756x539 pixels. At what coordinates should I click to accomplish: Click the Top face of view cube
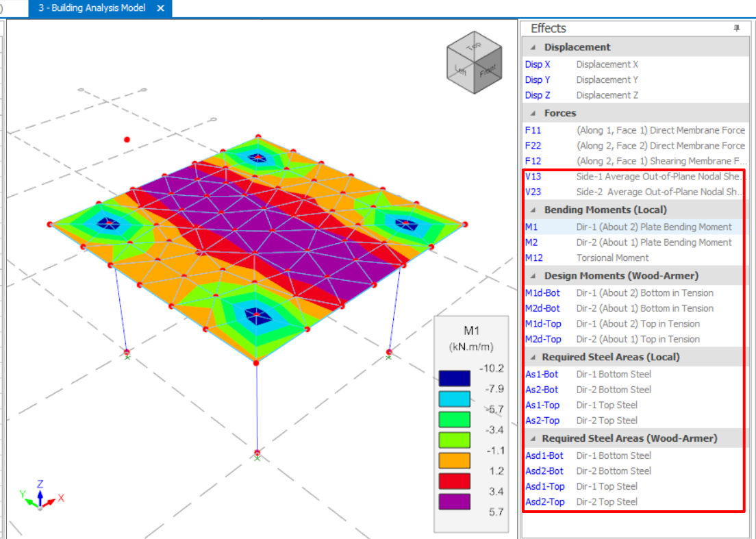click(x=473, y=47)
